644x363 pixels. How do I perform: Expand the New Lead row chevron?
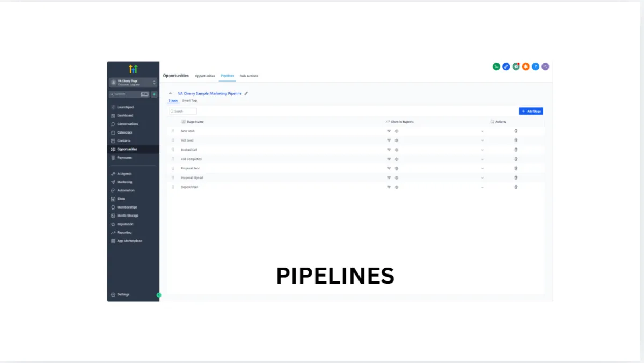[482, 131]
